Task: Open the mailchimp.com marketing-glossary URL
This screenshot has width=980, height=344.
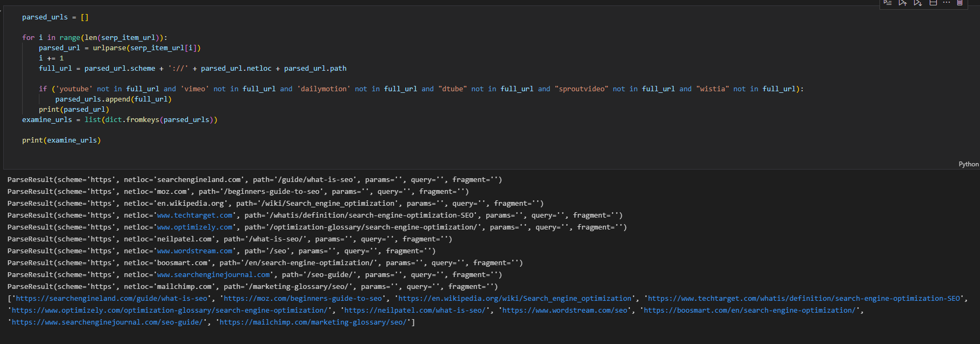Action: pyautogui.click(x=313, y=322)
